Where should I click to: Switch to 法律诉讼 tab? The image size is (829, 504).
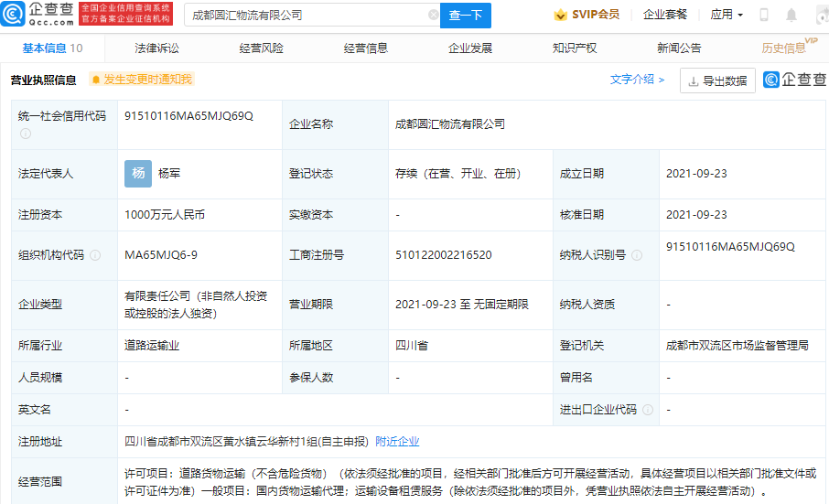click(156, 48)
